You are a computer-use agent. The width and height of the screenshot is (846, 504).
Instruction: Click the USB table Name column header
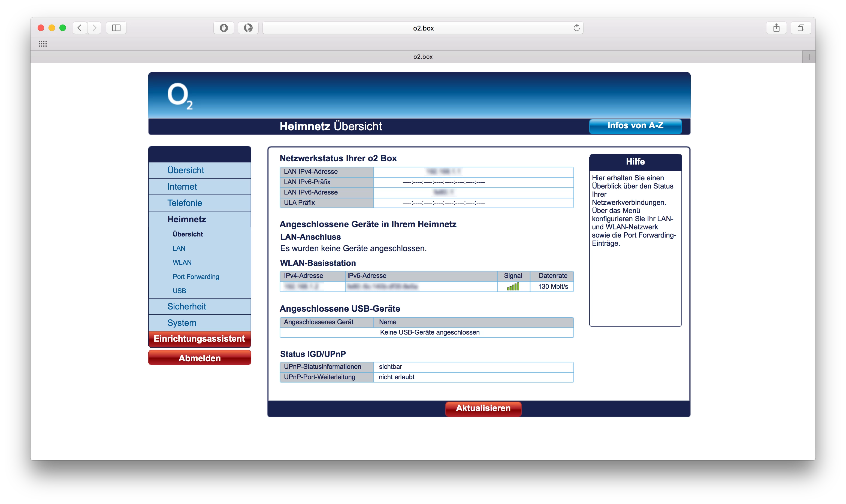pyautogui.click(x=474, y=322)
